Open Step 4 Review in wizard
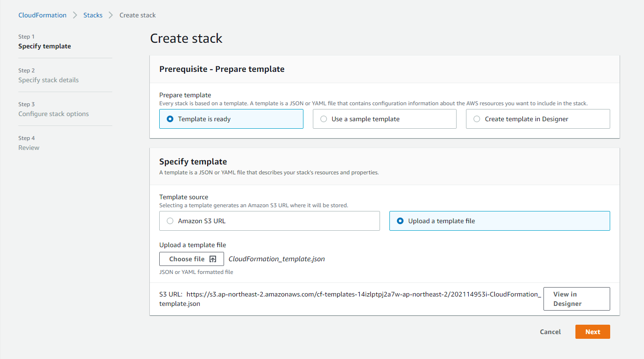 [x=29, y=148]
